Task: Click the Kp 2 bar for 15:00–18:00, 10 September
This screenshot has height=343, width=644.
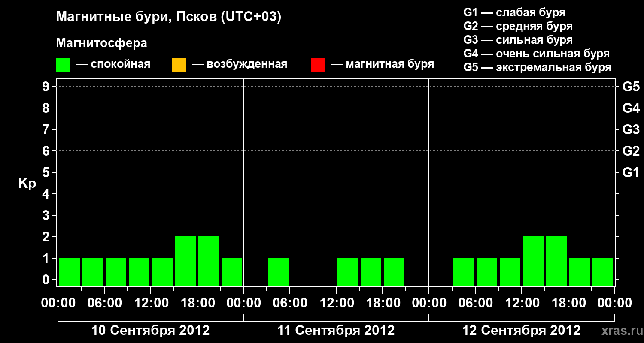Action: click(x=185, y=261)
